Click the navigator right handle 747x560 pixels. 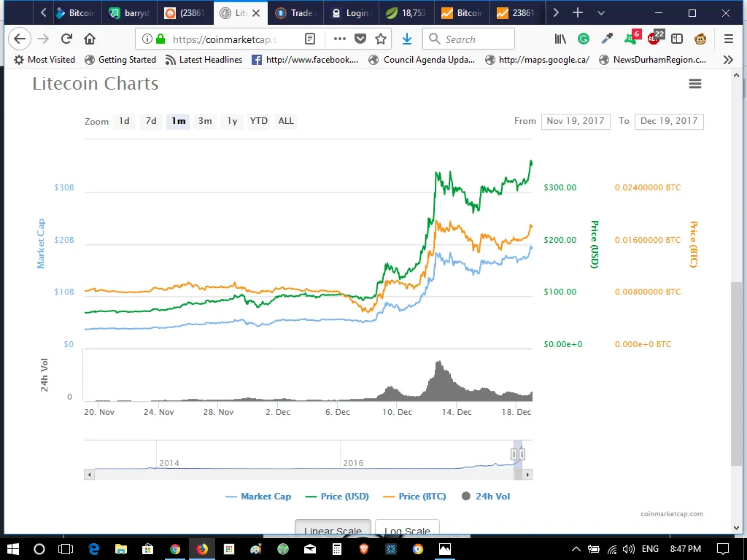522,454
